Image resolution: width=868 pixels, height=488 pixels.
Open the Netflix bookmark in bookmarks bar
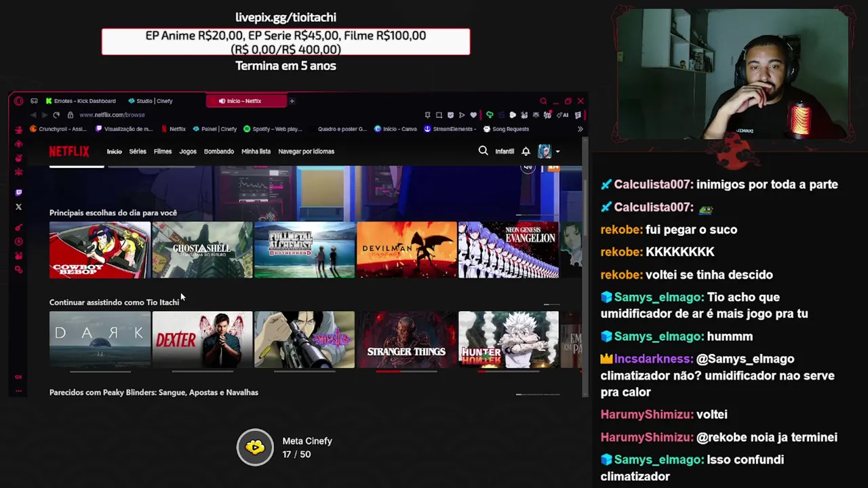coord(173,129)
